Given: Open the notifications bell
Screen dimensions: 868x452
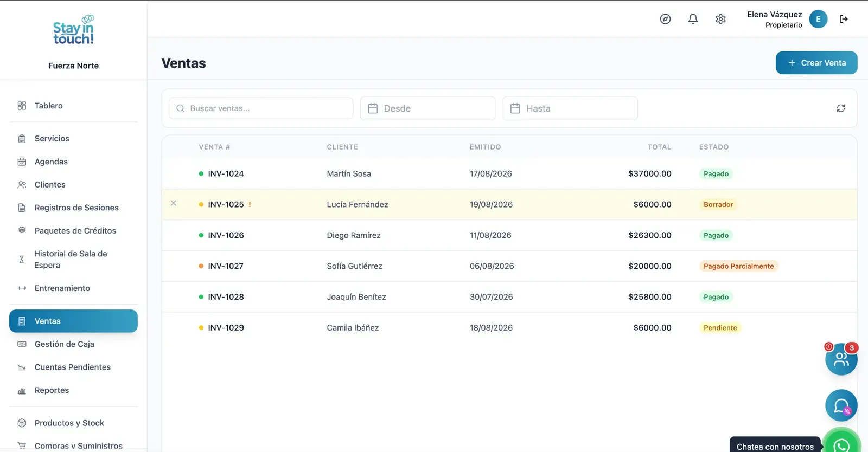Looking at the screenshot, I should (693, 19).
